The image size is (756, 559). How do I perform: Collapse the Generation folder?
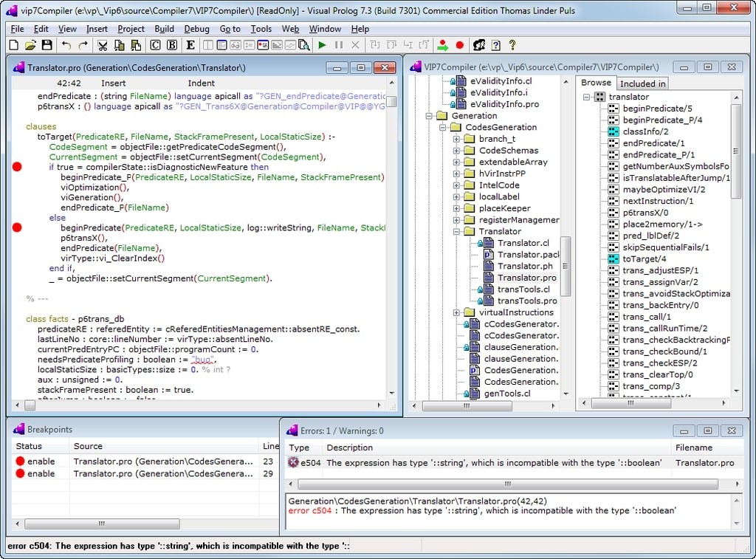coord(429,115)
